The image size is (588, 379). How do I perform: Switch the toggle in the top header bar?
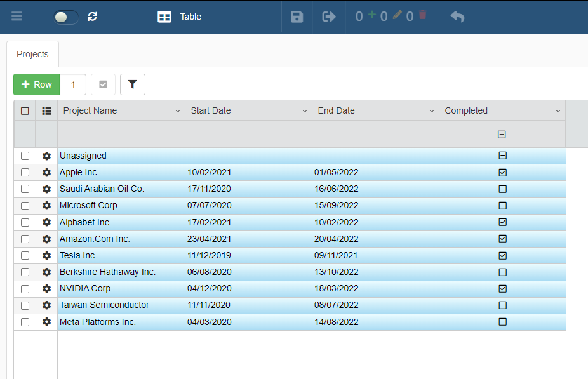tap(65, 17)
